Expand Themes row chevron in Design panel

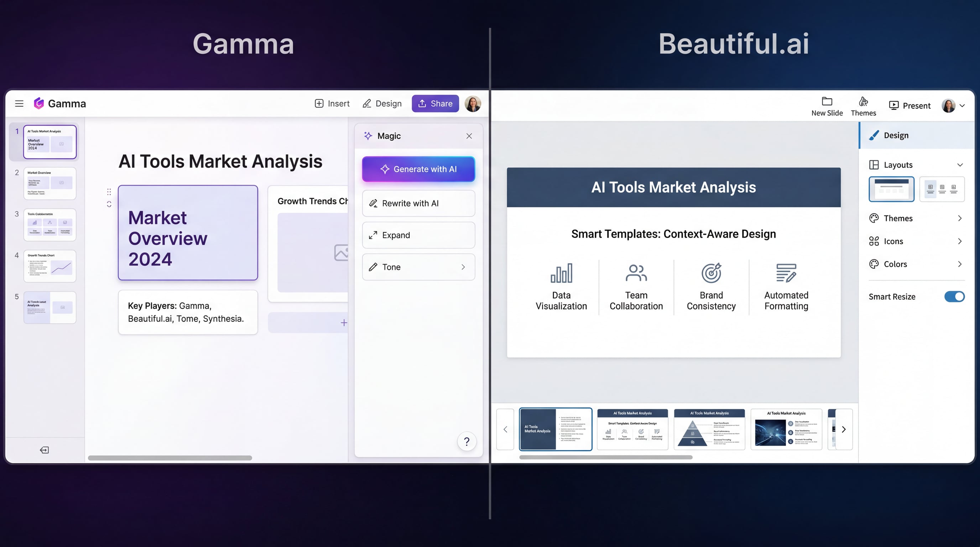pyautogui.click(x=960, y=218)
